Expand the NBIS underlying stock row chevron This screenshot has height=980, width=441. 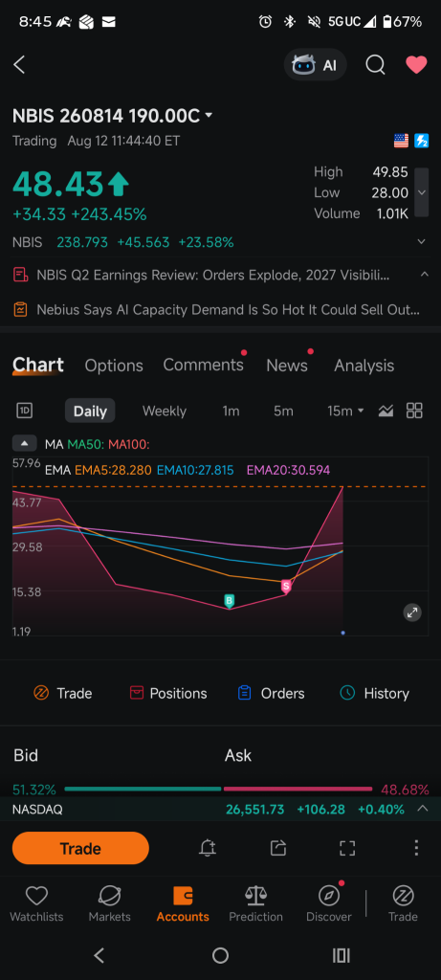(422, 242)
